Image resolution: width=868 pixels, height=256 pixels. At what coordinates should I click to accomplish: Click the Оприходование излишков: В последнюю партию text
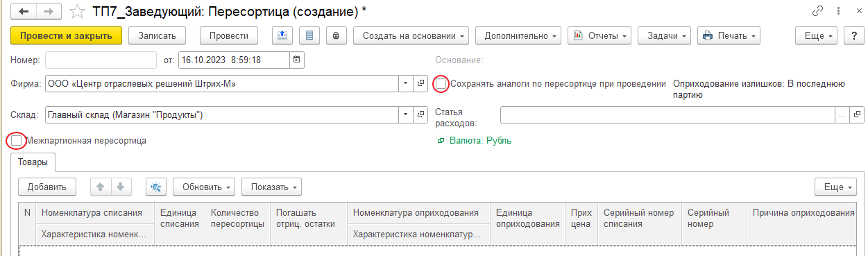[x=759, y=89]
